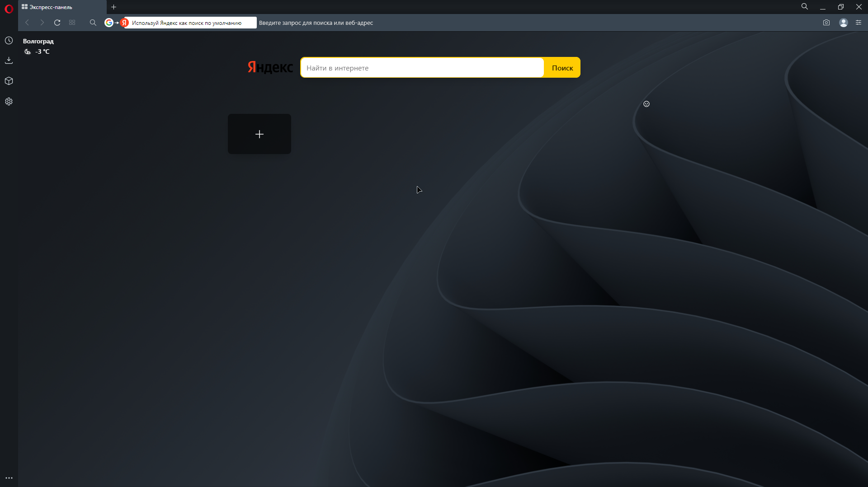Open Downloads from the sidebar
This screenshot has height=487, width=868.
click(x=9, y=61)
